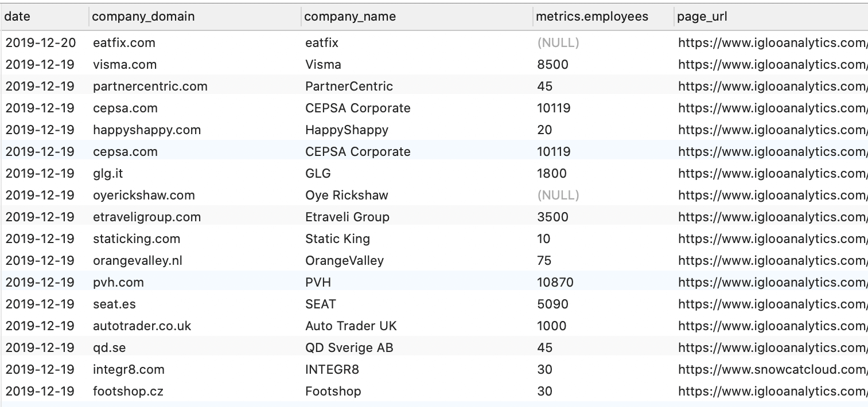Click the partnercentric.com domain cell
Image resolution: width=868 pixels, height=407 pixels.
point(150,87)
